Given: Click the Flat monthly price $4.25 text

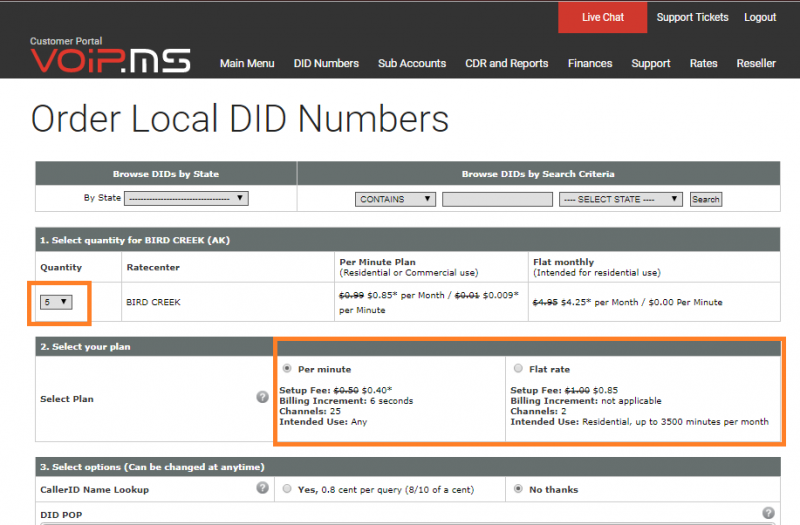Looking at the screenshot, I should [628, 302].
